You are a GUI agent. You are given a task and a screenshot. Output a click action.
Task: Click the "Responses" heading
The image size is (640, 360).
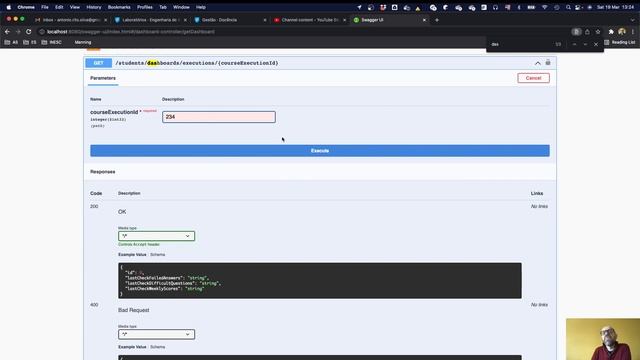(x=102, y=172)
